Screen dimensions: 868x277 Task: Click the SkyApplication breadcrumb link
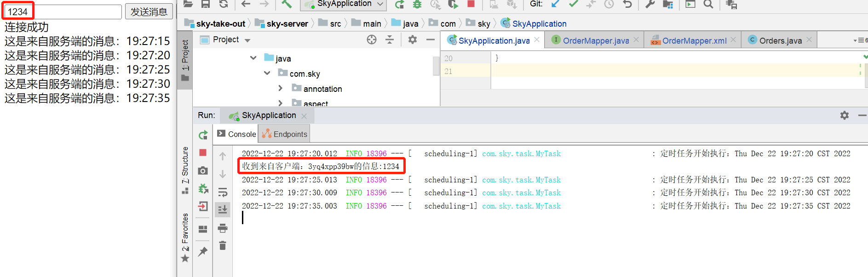539,23
